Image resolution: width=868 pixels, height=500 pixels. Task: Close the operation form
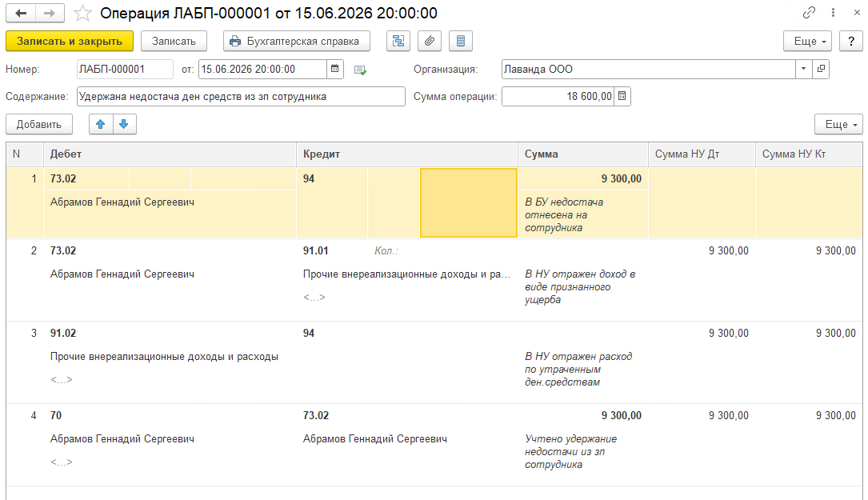(856, 12)
